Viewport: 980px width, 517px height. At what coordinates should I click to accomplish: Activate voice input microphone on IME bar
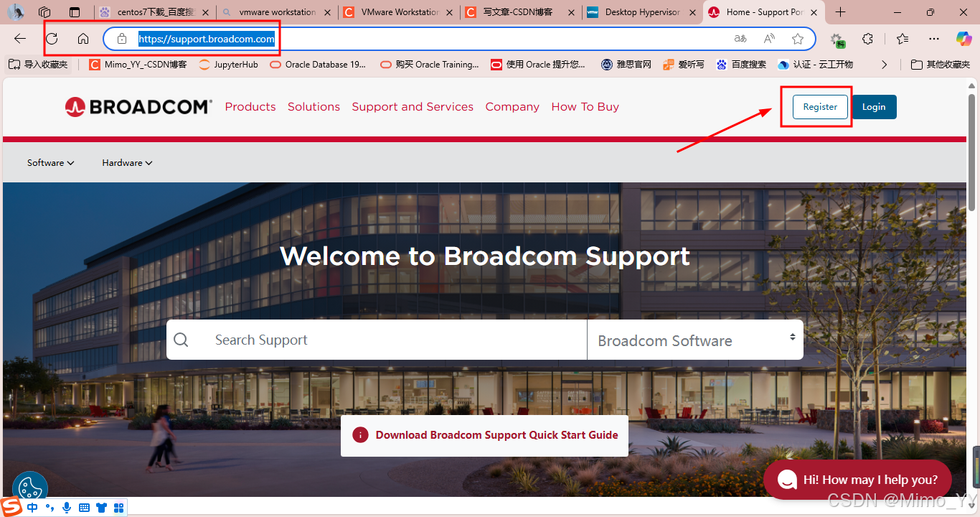(x=67, y=508)
